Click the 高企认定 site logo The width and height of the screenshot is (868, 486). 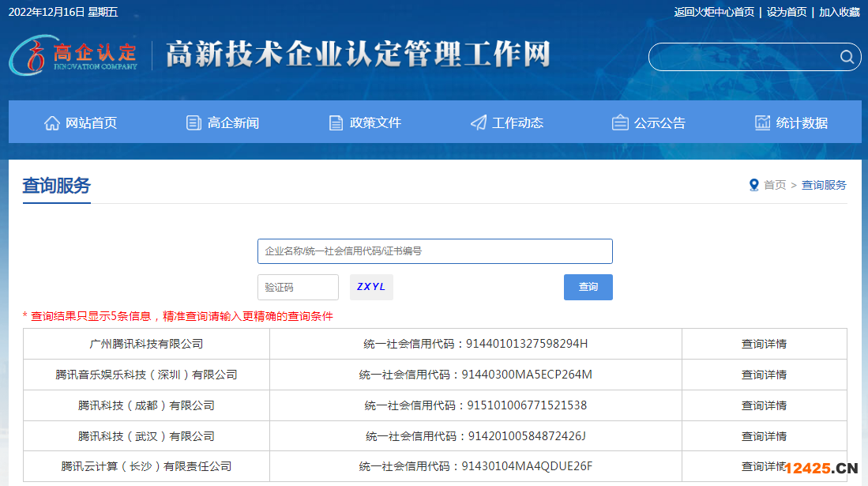(x=73, y=55)
